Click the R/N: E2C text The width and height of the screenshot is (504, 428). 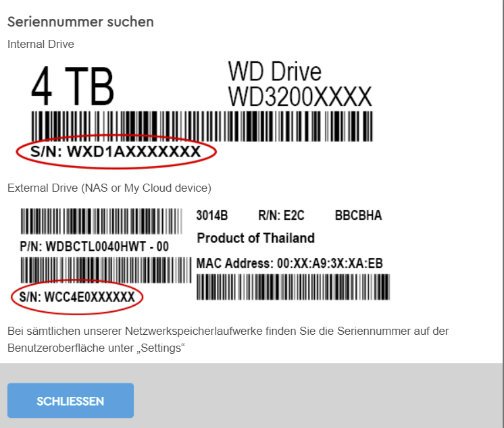[281, 215]
